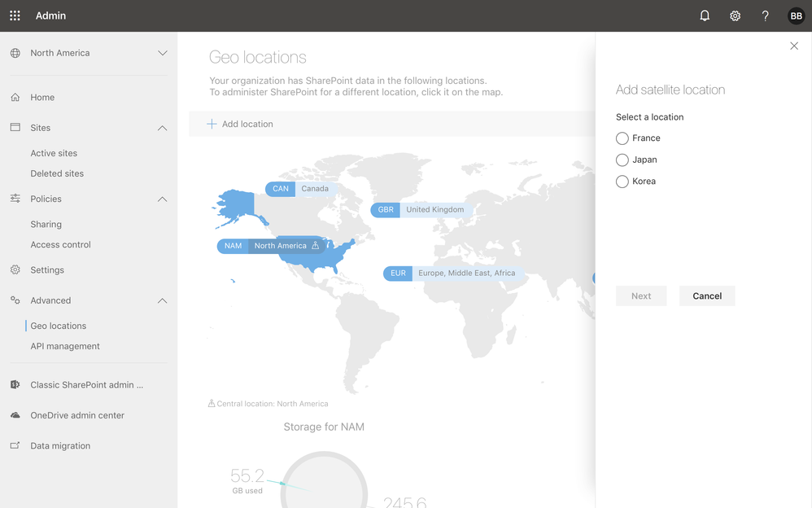The width and height of the screenshot is (812, 508).
Task: Click the Advanced gears icon
Action: pyautogui.click(x=15, y=300)
